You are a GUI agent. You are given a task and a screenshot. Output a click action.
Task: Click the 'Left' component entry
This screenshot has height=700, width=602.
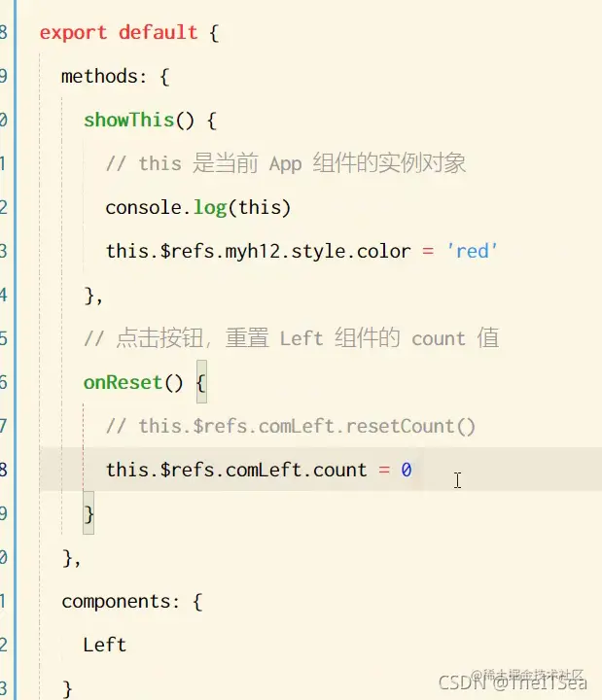coord(105,646)
